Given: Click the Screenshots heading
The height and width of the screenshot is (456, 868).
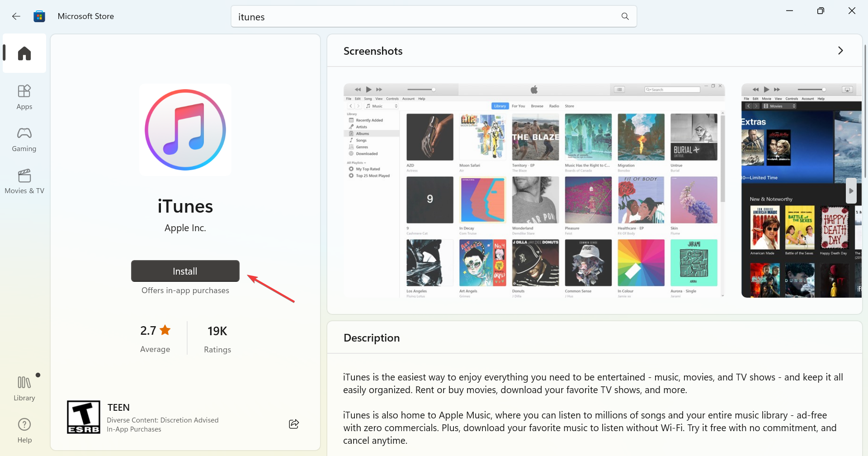Looking at the screenshot, I should 373,51.
